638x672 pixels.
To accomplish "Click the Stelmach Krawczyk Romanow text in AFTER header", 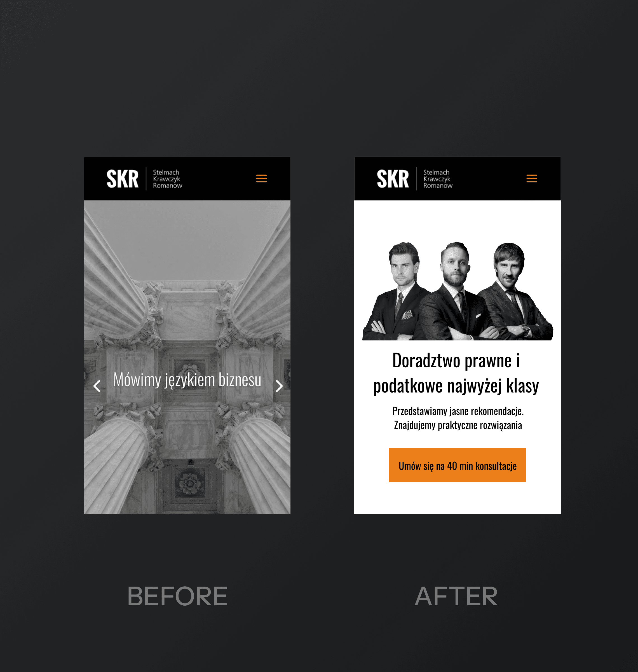I will [438, 179].
